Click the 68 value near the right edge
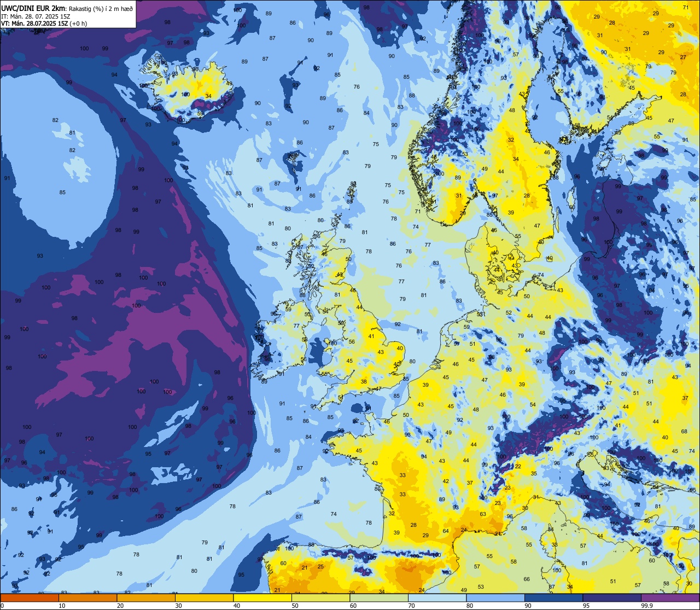This screenshot has height=610, width=700. [684, 432]
